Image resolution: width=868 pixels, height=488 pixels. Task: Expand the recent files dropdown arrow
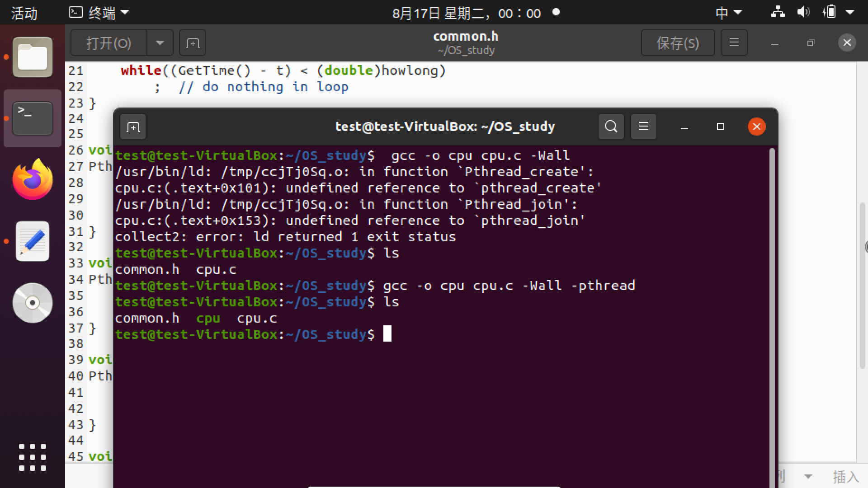(160, 43)
